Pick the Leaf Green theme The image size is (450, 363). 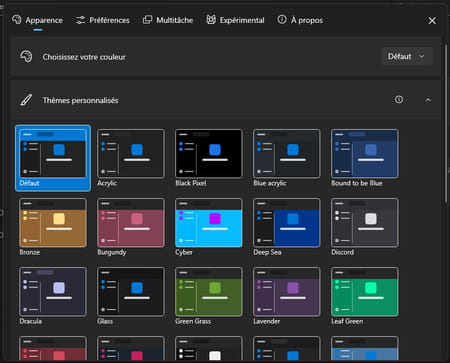[365, 296]
